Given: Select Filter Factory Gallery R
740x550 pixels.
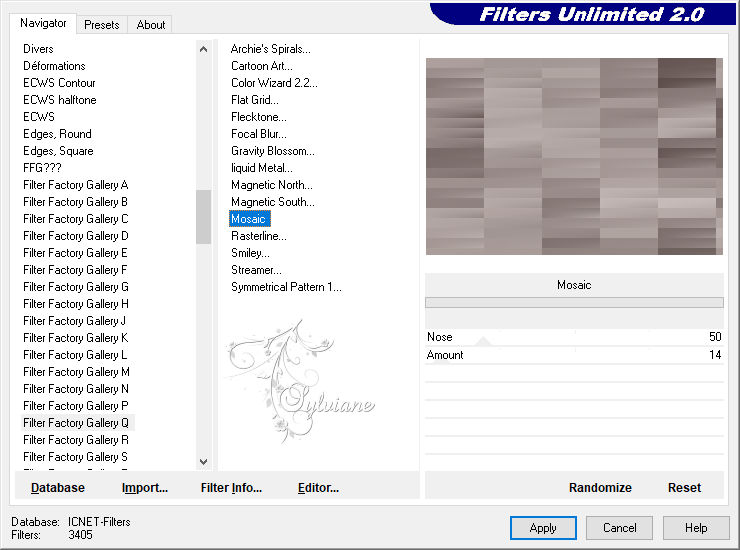Looking at the screenshot, I should tap(76, 440).
